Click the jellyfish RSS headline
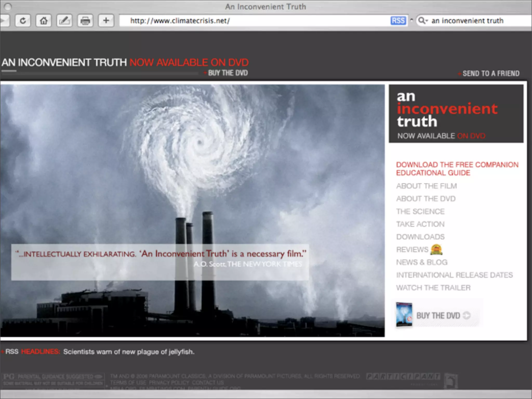The height and width of the screenshot is (399, 532). tap(129, 352)
